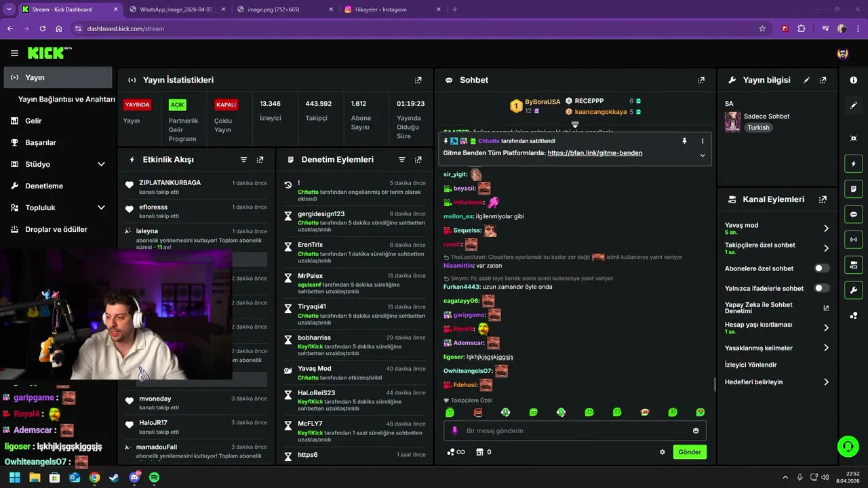Open Yayın Bağlantısı ve Anahtarı page
868x488 pixels.
(x=66, y=99)
